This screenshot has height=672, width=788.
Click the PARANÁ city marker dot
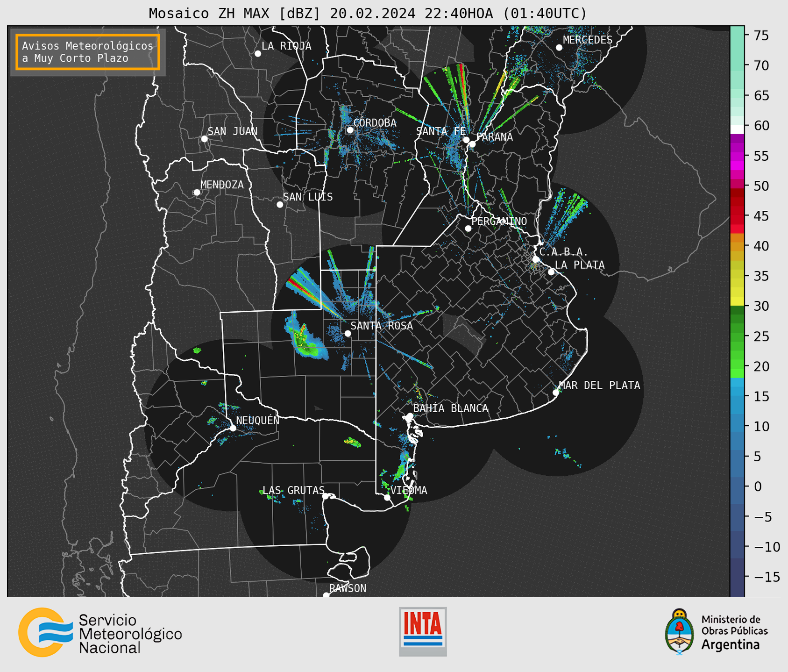(472, 144)
